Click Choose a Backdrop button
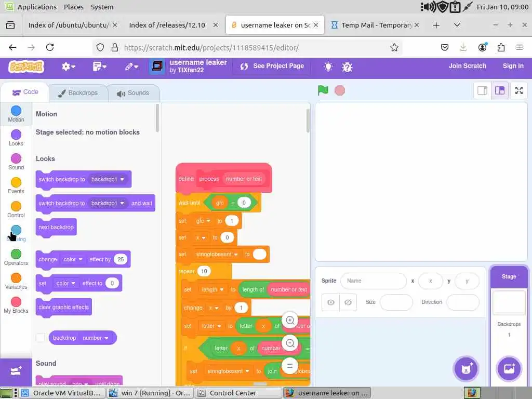Screen dimensions: 532x399 click(509, 368)
